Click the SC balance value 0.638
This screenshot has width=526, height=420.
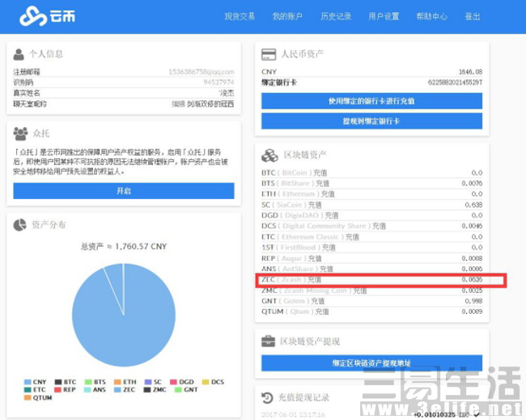coord(473,205)
